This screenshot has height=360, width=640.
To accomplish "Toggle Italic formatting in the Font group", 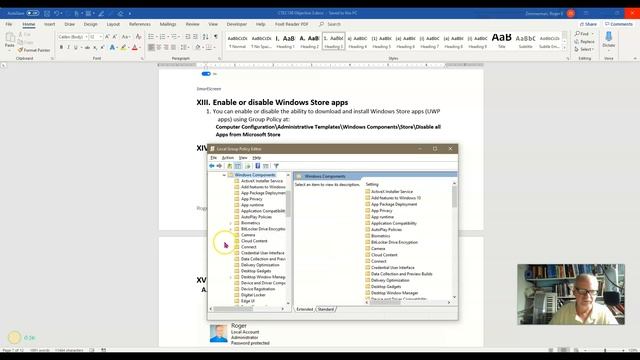I will tap(68, 48).
